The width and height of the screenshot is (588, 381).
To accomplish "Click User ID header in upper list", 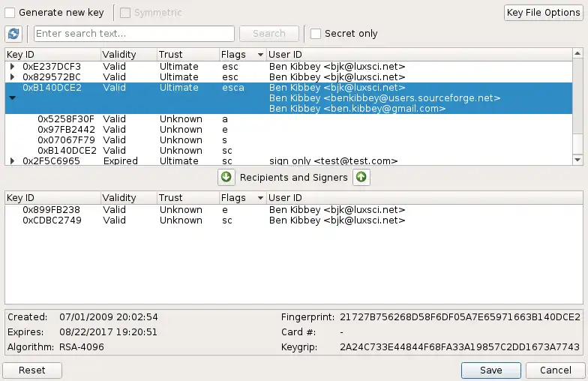I will point(419,54).
